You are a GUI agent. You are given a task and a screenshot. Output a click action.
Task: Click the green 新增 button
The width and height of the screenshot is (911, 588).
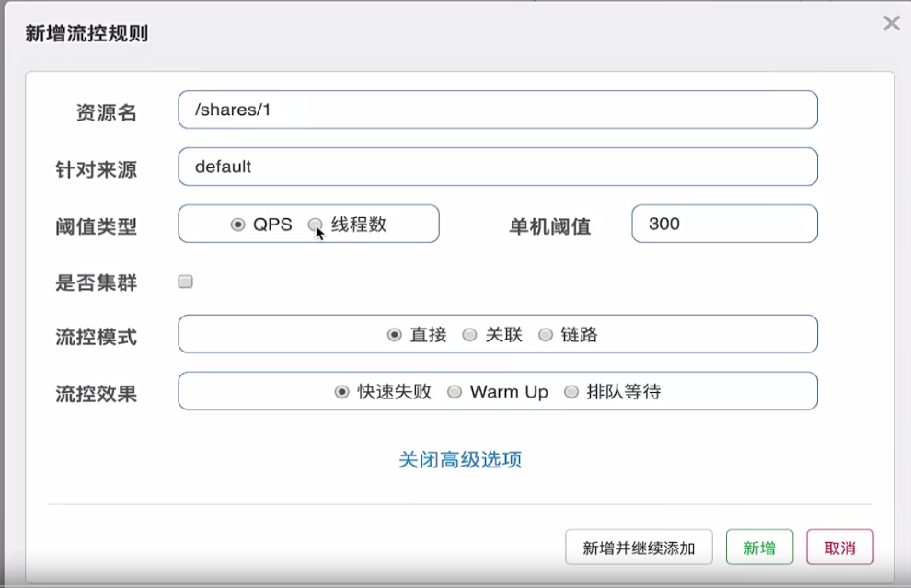coord(759,548)
